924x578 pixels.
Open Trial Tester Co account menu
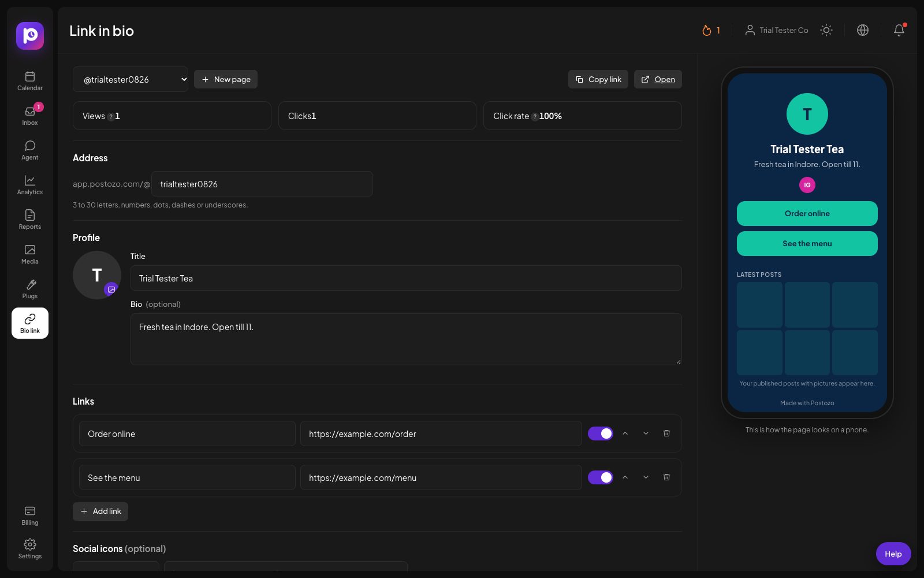pyautogui.click(x=776, y=30)
